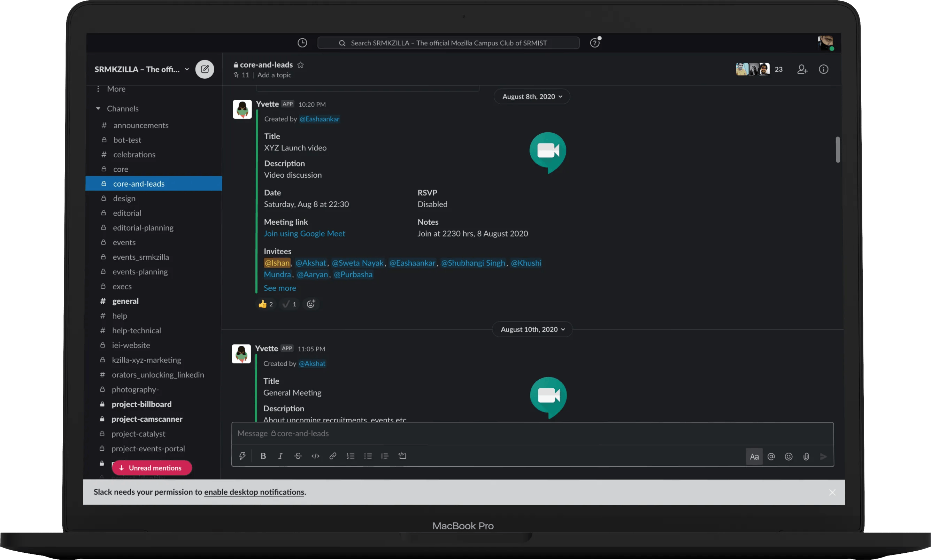
Task: Click Join using Google Meet link
Action: point(304,234)
